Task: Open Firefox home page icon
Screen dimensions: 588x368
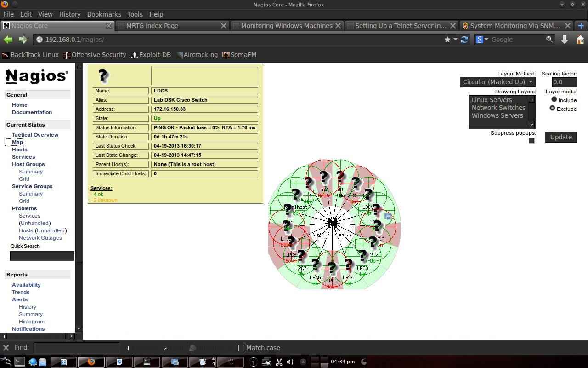Action: pos(580,40)
